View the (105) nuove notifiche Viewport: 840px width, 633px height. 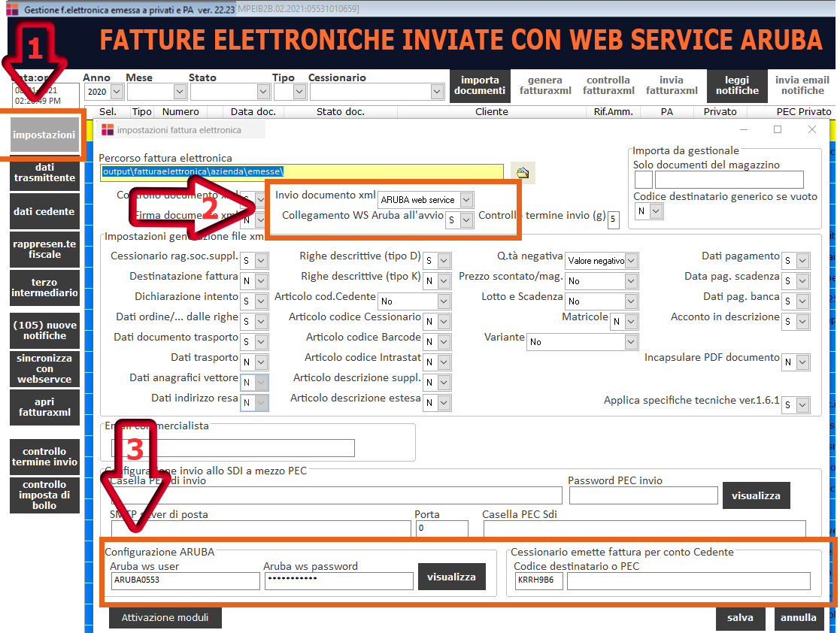44,331
